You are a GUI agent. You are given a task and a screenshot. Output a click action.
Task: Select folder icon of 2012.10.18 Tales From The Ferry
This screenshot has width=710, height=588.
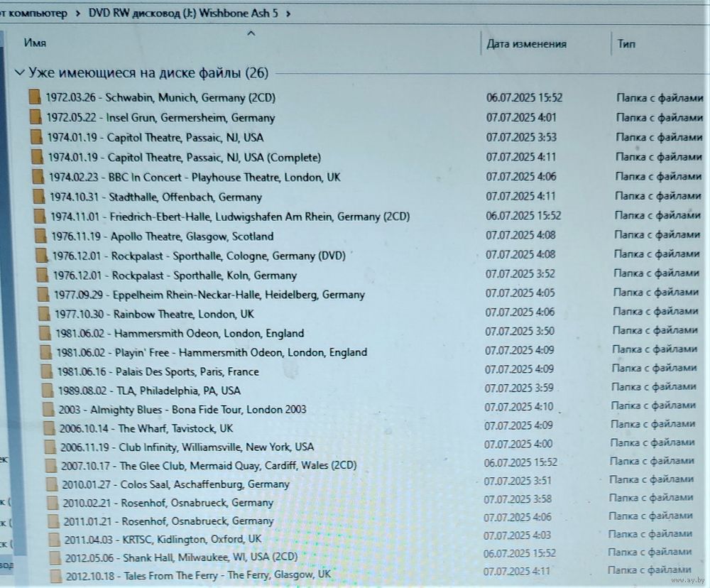(x=56, y=576)
